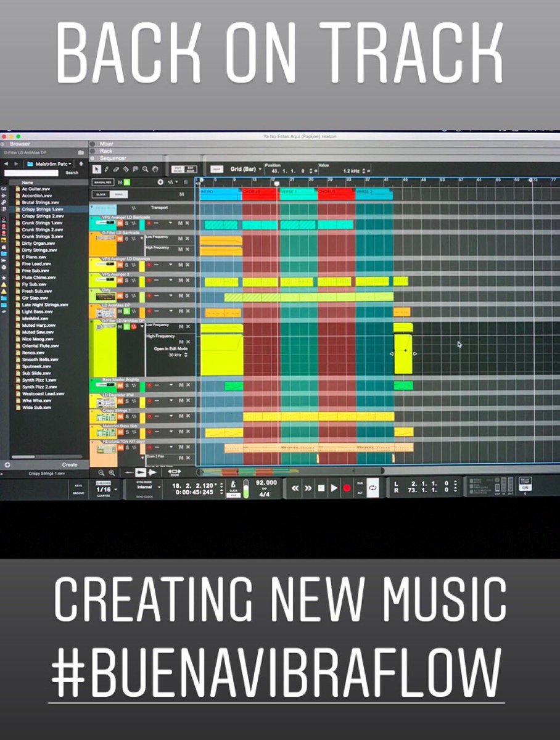Toggle record enable on Crispy Strings 1 track
The width and height of the screenshot is (560, 740).
click(x=148, y=417)
